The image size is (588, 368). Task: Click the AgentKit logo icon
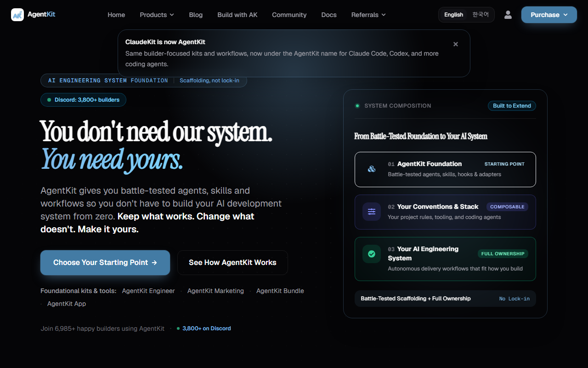[x=17, y=15]
